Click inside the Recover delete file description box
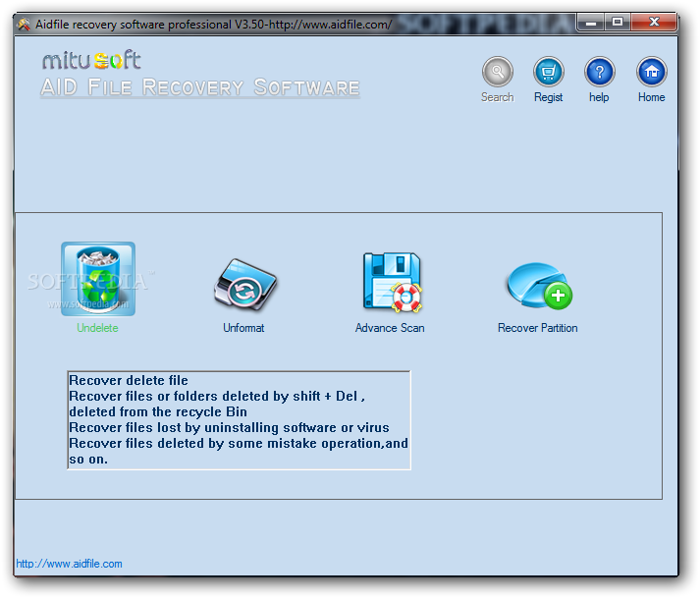Screen dimensions: 700x598 [239, 419]
